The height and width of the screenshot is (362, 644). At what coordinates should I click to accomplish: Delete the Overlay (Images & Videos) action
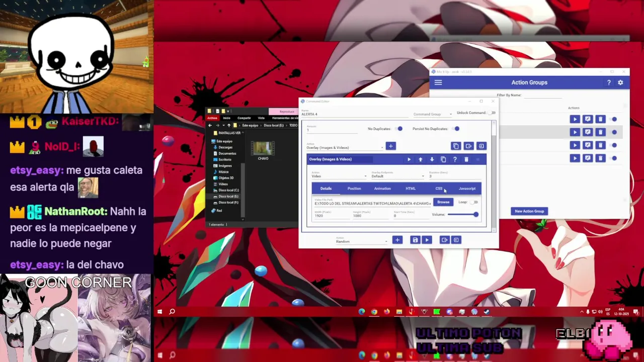point(466,159)
